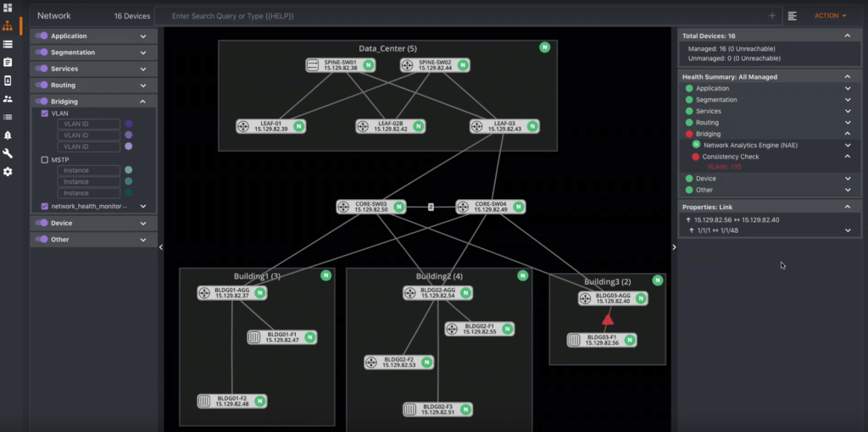Viewport: 868px width, 432px height.
Task: Click the Data_Center group NAE status badge
Action: point(545,47)
